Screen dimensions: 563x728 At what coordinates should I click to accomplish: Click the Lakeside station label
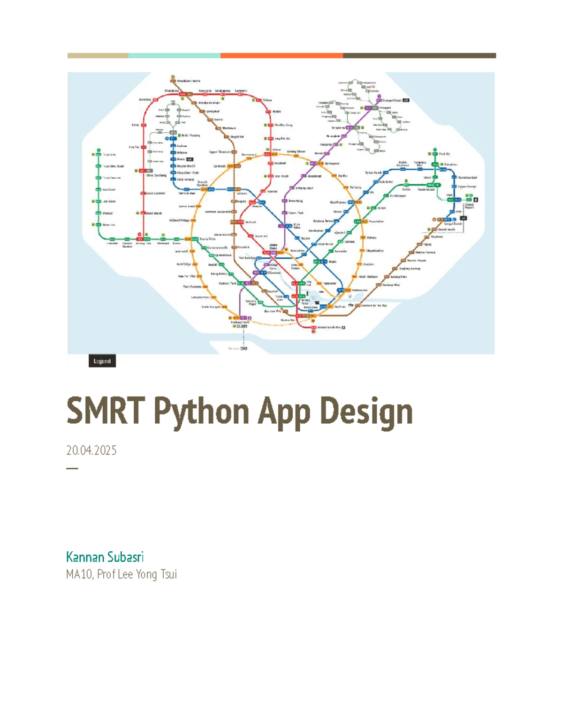112,243
